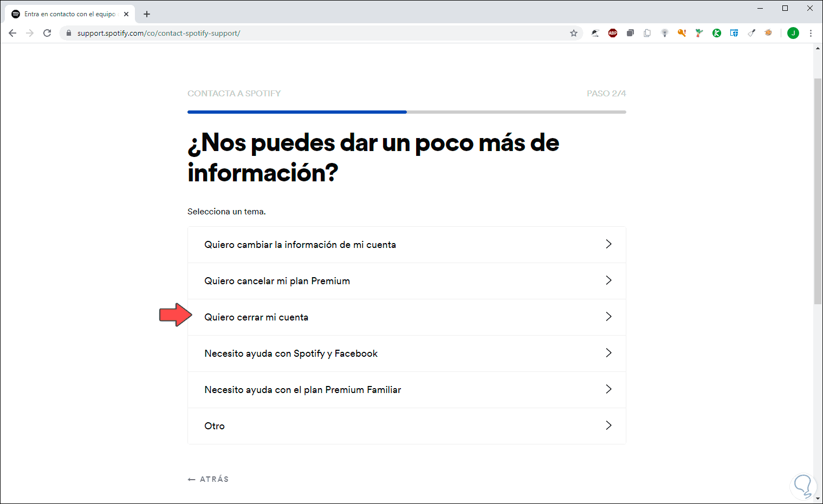
Task: Click the 'Selecciona un tema.' text
Action: (x=226, y=212)
